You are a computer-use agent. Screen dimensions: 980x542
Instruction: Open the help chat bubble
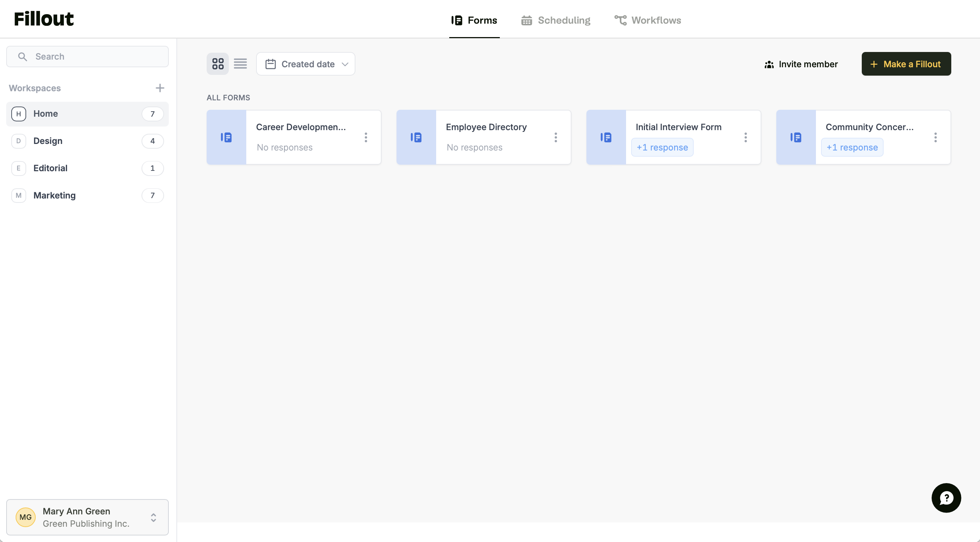946,498
